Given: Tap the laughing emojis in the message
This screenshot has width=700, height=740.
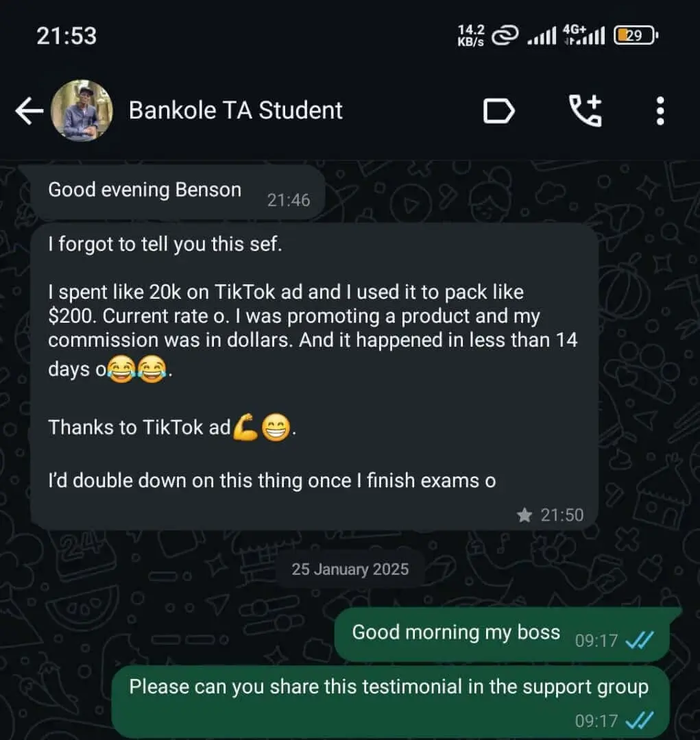Looking at the screenshot, I should (137, 369).
